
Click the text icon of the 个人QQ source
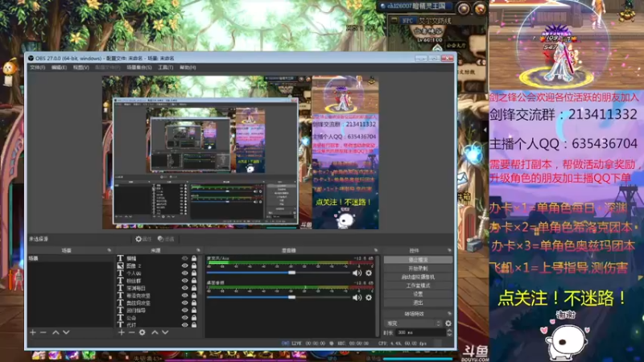[x=120, y=274]
